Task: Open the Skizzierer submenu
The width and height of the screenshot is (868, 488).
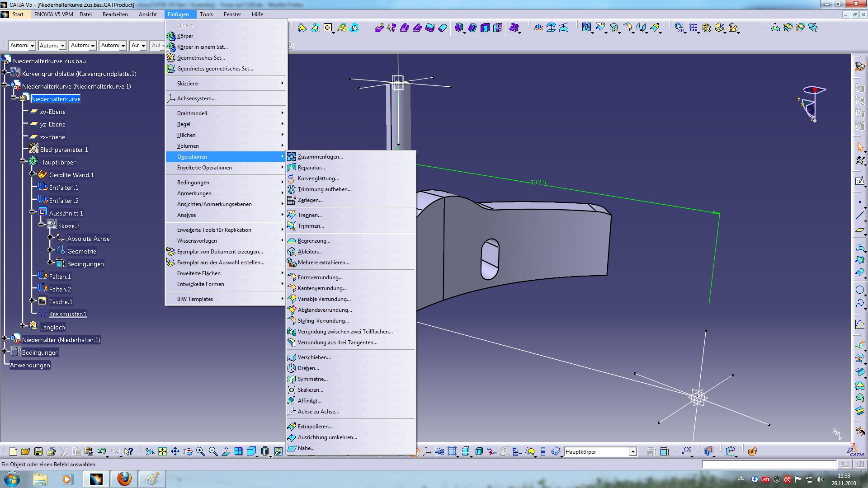Action: pyautogui.click(x=226, y=84)
